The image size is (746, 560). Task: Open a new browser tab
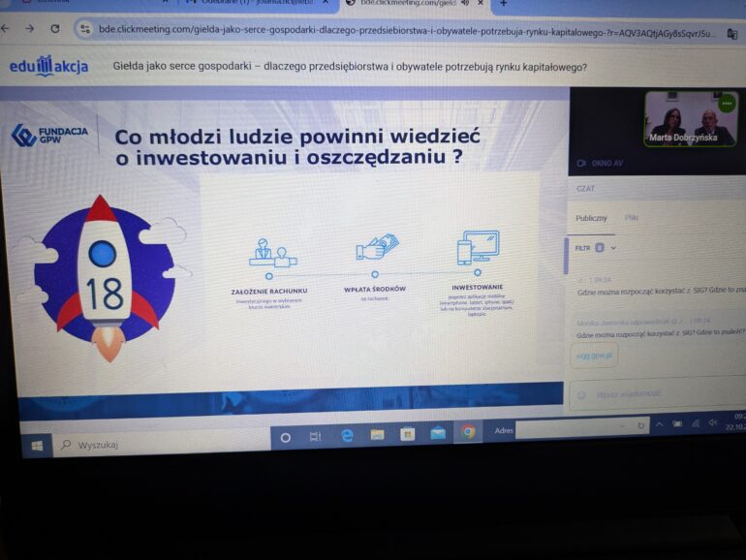(503, 4)
